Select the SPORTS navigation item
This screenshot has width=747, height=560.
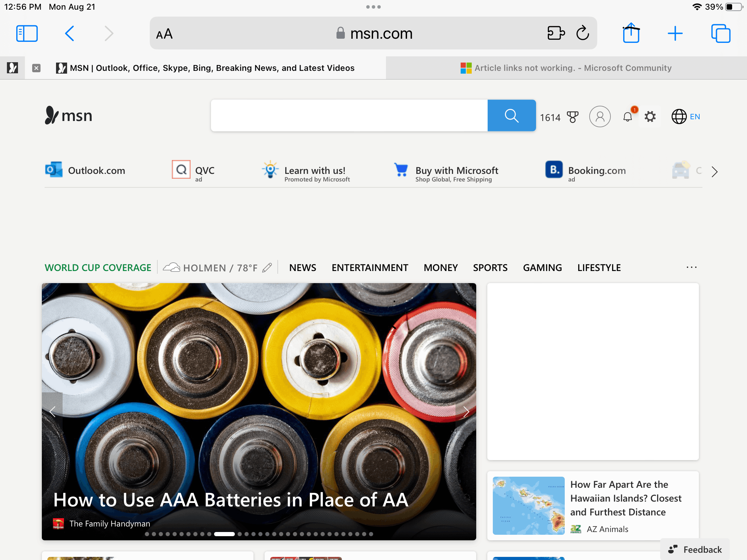coord(490,268)
